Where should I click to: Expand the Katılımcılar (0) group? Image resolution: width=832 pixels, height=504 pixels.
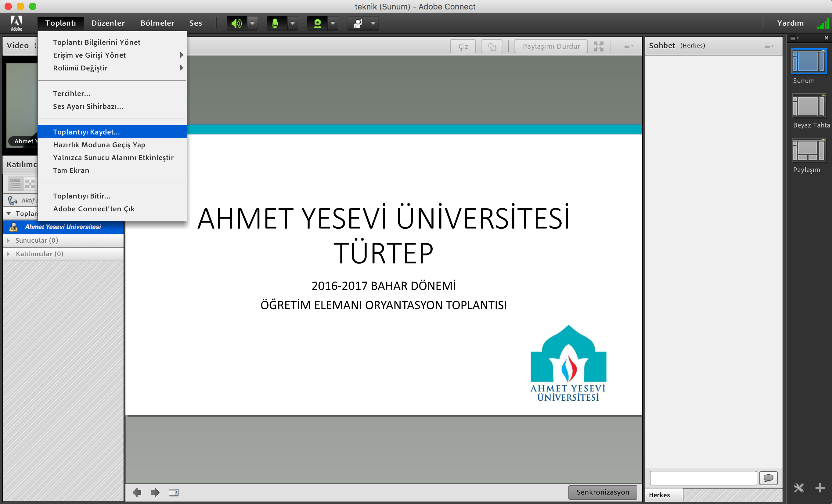(x=9, y=254)
